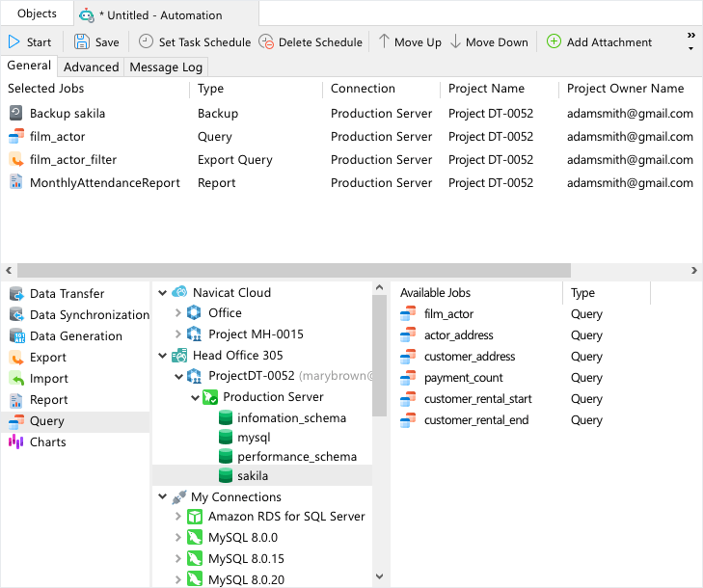This screenshot has height=588, width=703.
Task: Select Data Transfer job type
Action: point(67,294)
